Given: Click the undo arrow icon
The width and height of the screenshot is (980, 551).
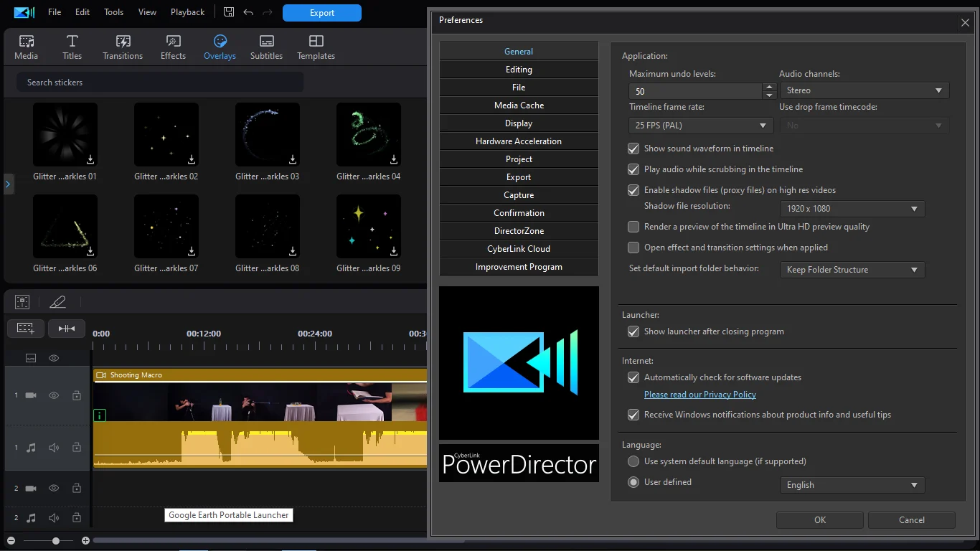Looking at the screenshot, I should (248, 12).
